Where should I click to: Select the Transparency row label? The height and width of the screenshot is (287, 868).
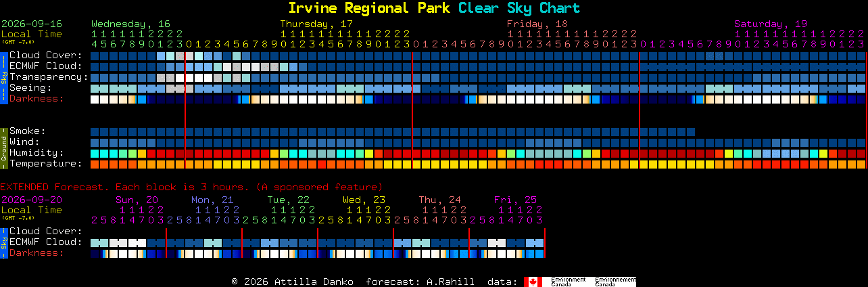tap(49, 77)
